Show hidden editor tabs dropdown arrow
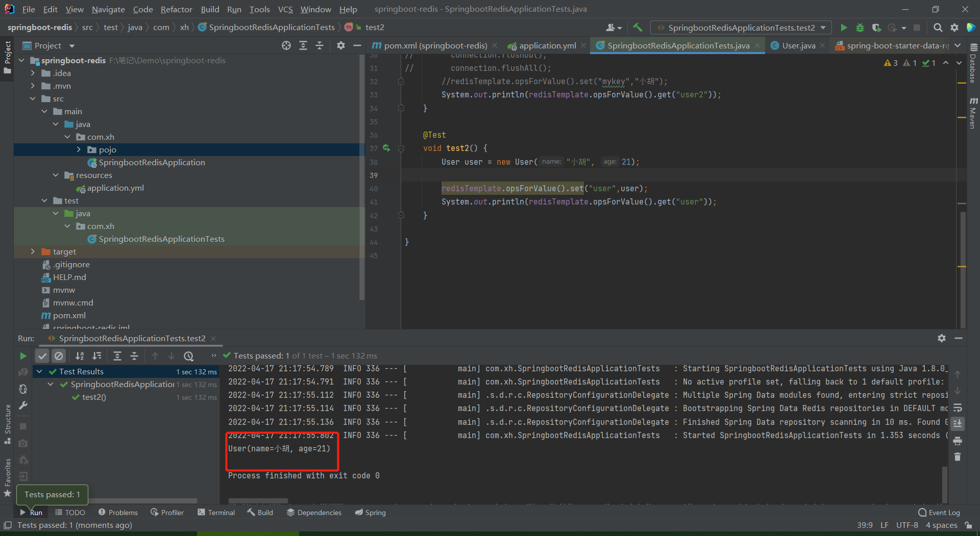 (958, 45)
